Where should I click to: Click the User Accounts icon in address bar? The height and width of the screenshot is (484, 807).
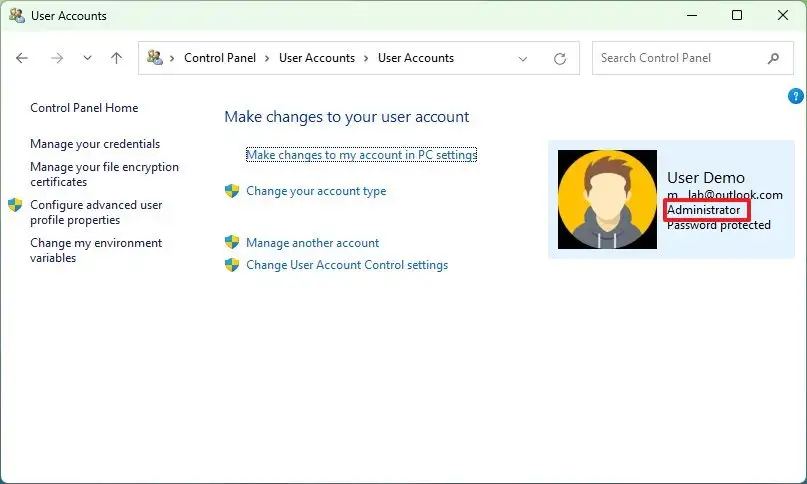[155, 58]
